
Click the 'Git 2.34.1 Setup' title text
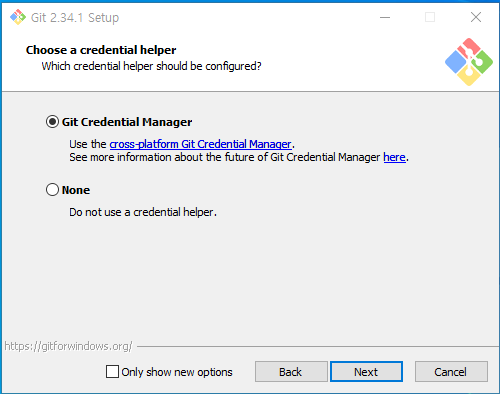click(75, 18)
